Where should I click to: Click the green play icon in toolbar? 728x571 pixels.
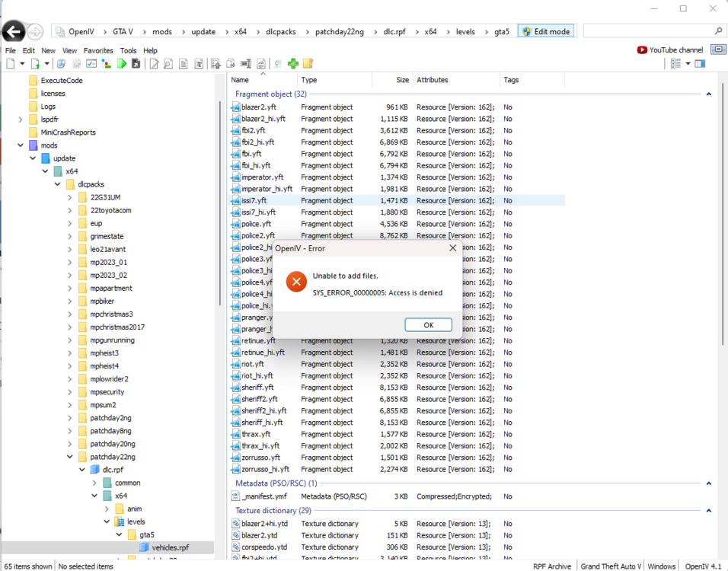(121, 63)
